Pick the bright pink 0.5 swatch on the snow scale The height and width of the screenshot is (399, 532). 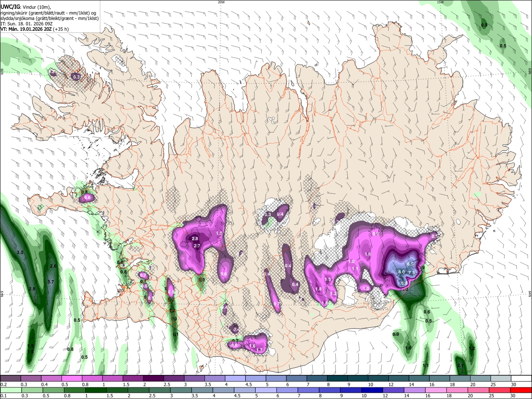[x=71, y=379]
